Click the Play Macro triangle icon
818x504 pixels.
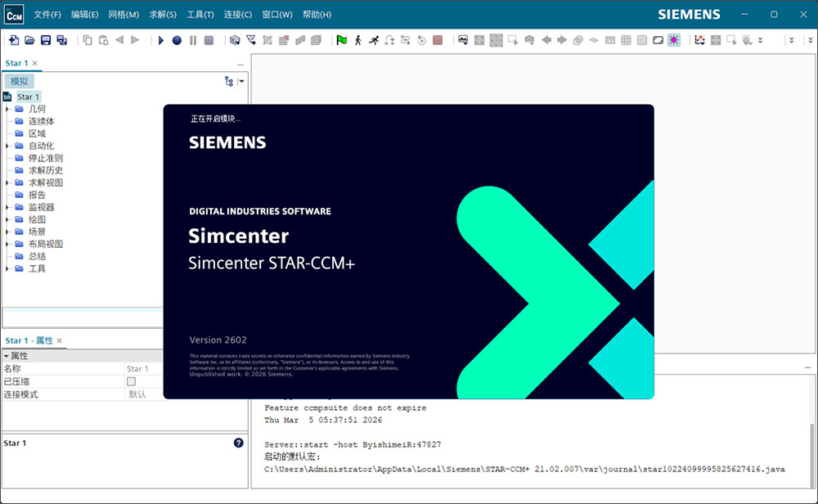click(160, 40)
